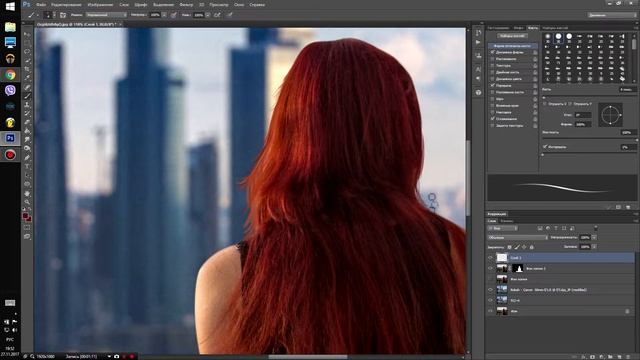Open the collapsed Actions panel icon

(478, 42)
